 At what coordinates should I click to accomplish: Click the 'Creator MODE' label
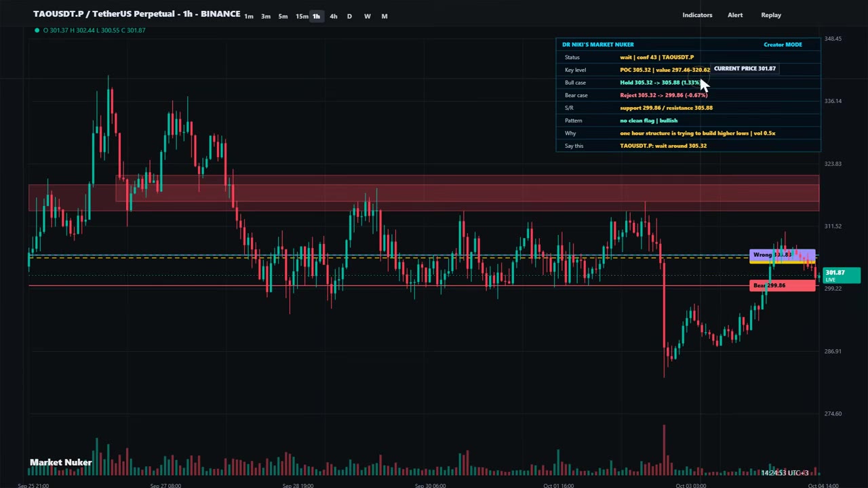click(x=783, y=45)
